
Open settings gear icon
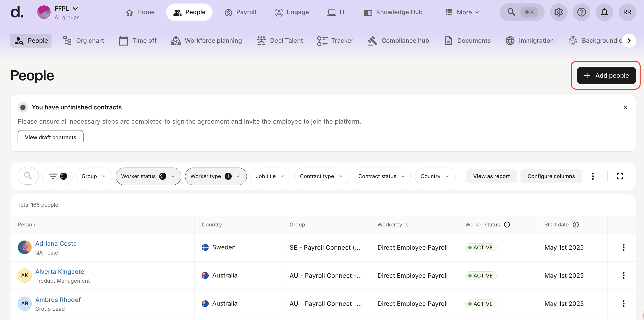point(559,12)
